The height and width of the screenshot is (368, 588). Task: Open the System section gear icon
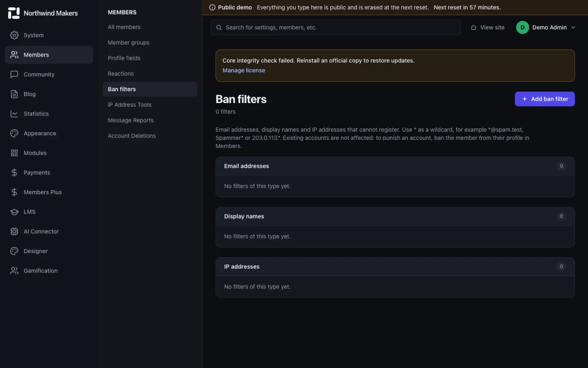pyautogui.click(x=14, y=35)
